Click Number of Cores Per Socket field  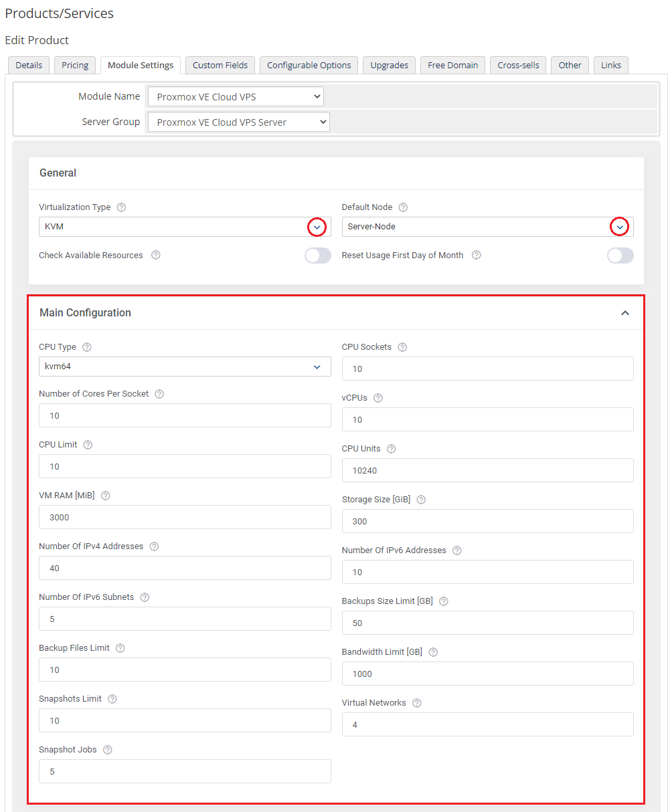pyautogui.click(x=185, y=415)
